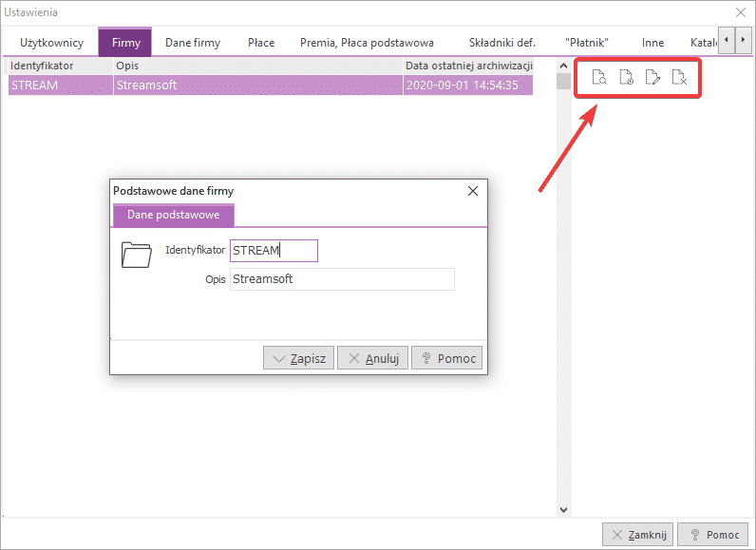The height and width of the screenshot is (550, 756).
Task: Click the folder icon in company data dialog
Action: point(137,255)
